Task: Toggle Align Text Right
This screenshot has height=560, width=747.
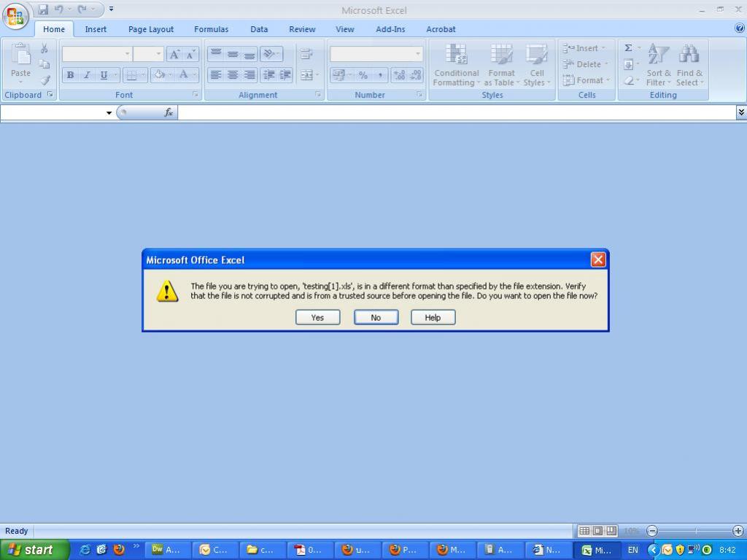Action: coord(249,75)
